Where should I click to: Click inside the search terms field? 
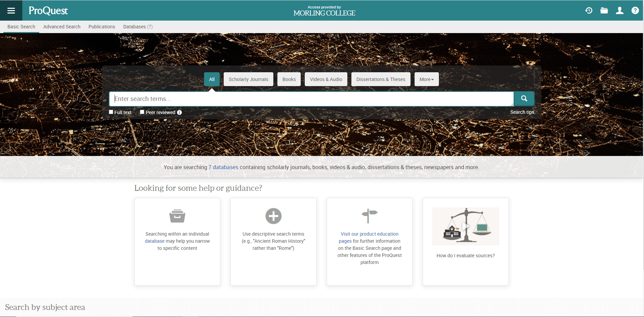tap(304, 99)
